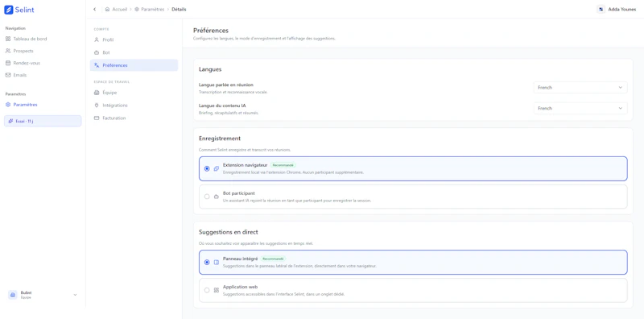The width and height of the screenshot is (644, 319).
Task: Click the Facturation card icon
Action: pos(97,118)
